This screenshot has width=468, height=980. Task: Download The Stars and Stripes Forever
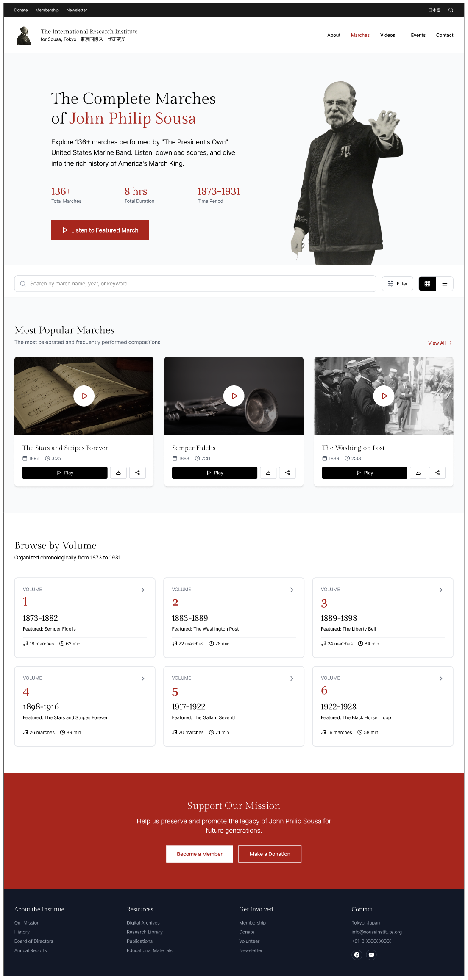pyautogui.click(x=118, y=473)
